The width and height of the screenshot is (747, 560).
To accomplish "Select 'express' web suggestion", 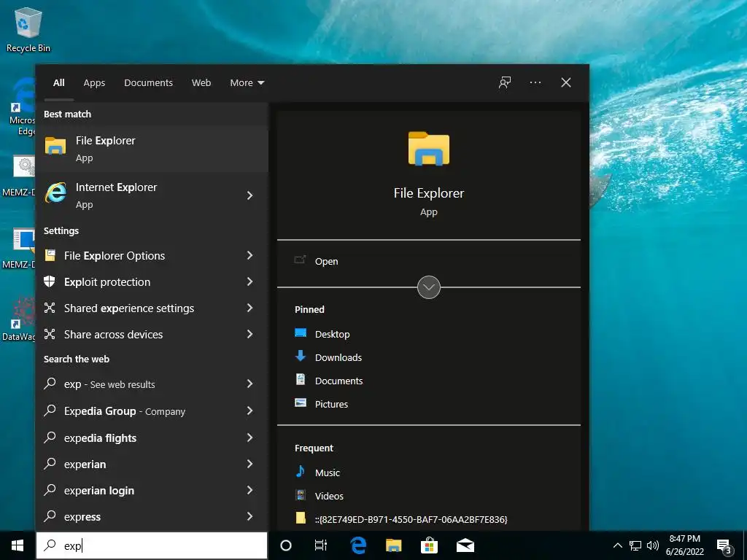I will tap(152, 516).
